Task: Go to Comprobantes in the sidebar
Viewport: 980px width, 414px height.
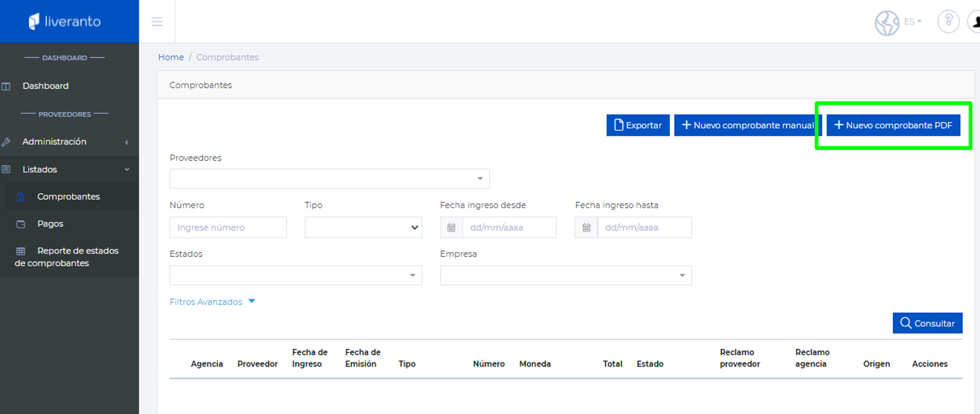Action: [x=68, y=197]
